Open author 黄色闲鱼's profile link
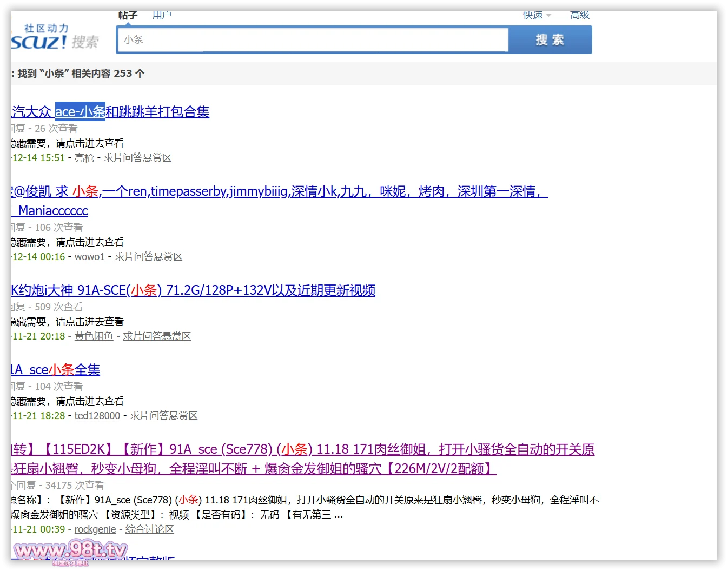The height and width of the screenshot is (571, 728). (94, 336)
